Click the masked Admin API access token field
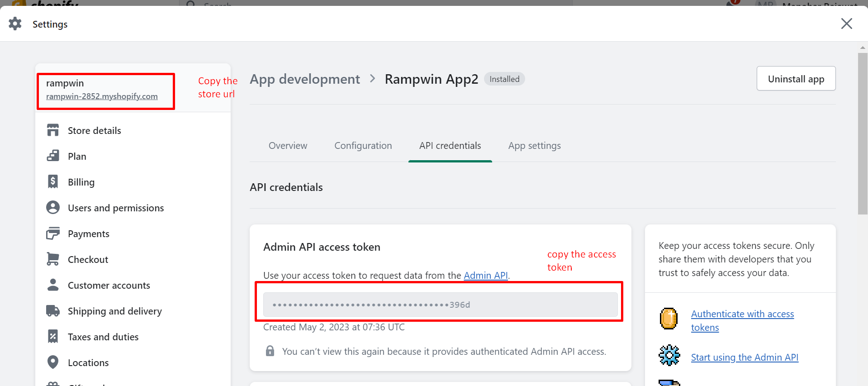This screenshot has width=868, height=386. pyautogui.click(x=440, y=305)
